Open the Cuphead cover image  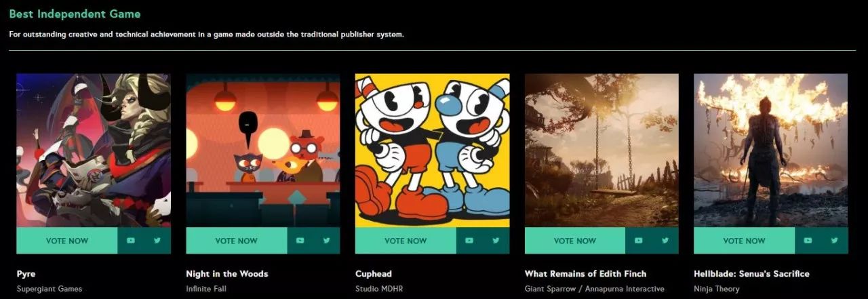(432, 150)
